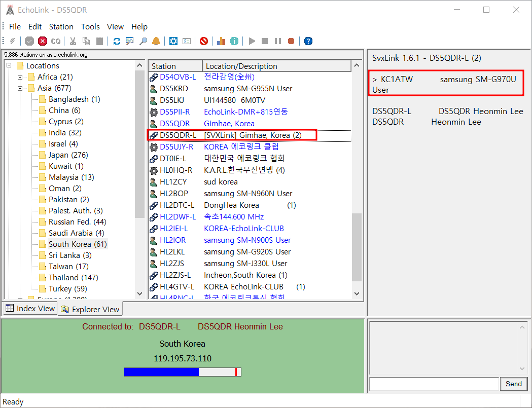Sort by the Location/Description column header
532x408 pixels.
click(x=276, y=66)
